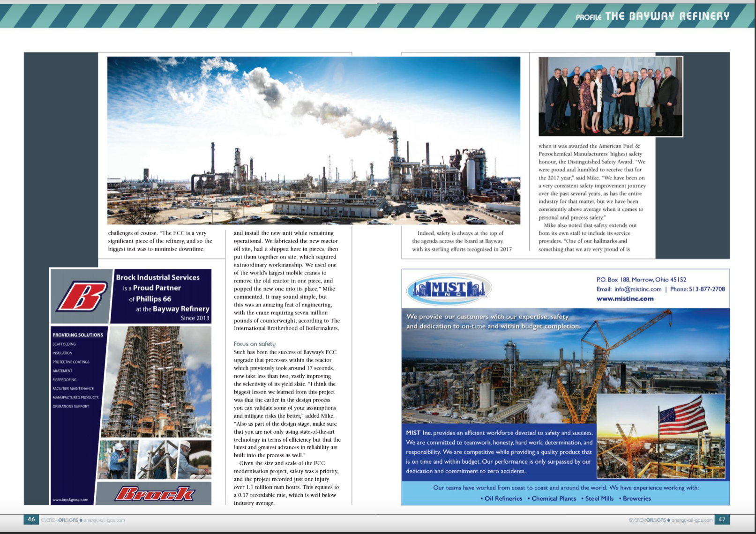Click the left footer energy-oil-gas.com link
The height and width of the screenshot is (534, 756).
[104, 520]
